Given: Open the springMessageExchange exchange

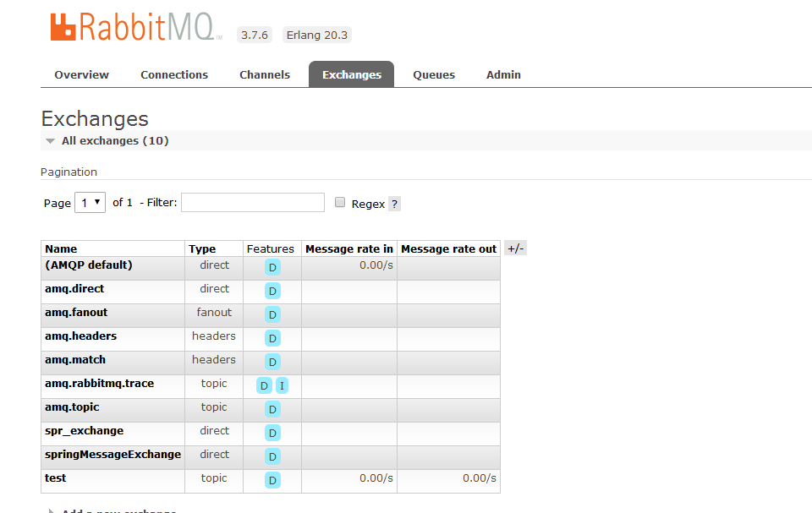Looking at the screenshot, I should tap(112, 455).
